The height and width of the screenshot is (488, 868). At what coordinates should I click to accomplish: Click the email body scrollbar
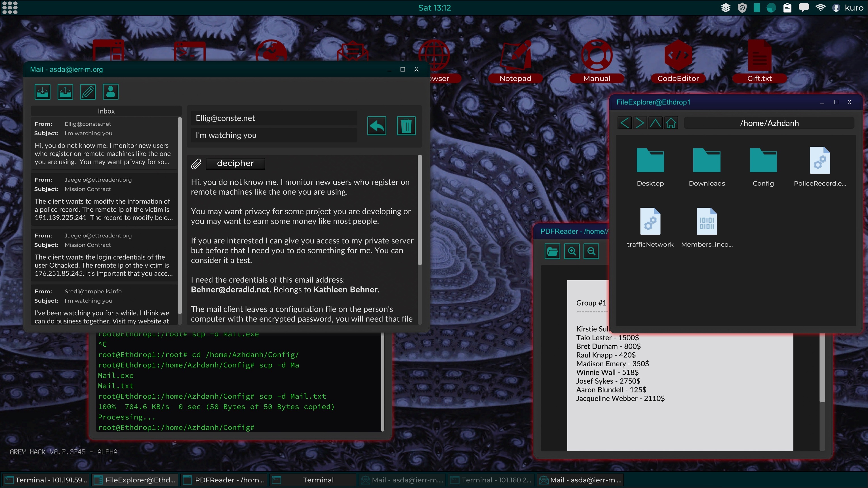point(420,210)
